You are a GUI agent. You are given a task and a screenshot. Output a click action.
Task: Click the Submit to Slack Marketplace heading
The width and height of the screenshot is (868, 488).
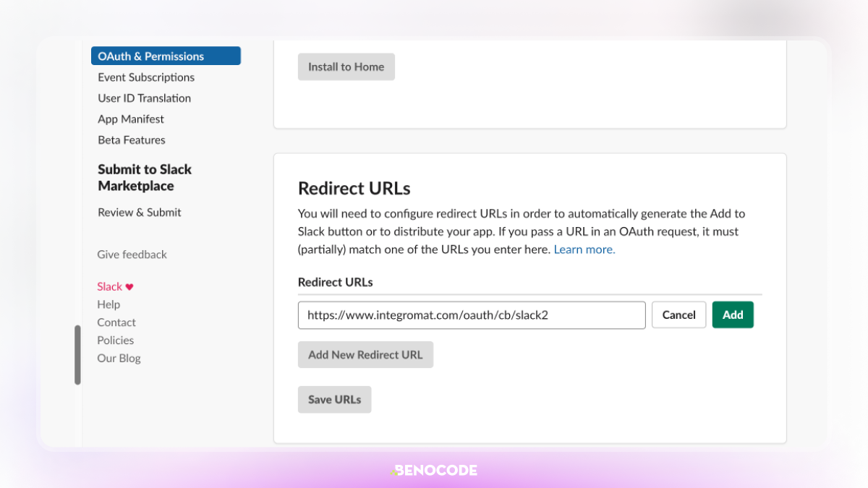[145, 178]
